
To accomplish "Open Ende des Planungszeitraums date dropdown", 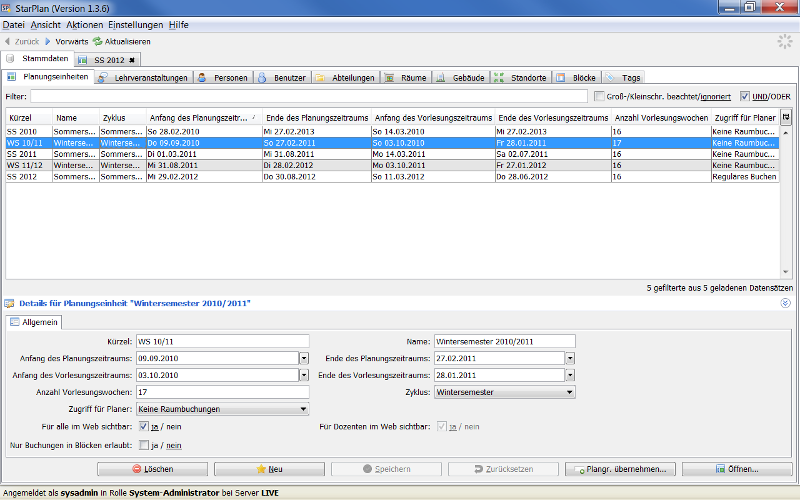I will [570, 358].
